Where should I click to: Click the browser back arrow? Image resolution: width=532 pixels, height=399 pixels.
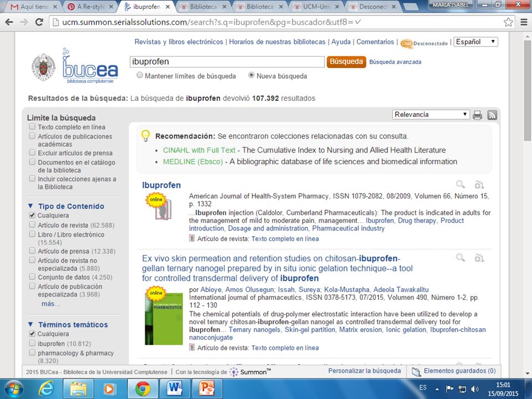(9, 22)
